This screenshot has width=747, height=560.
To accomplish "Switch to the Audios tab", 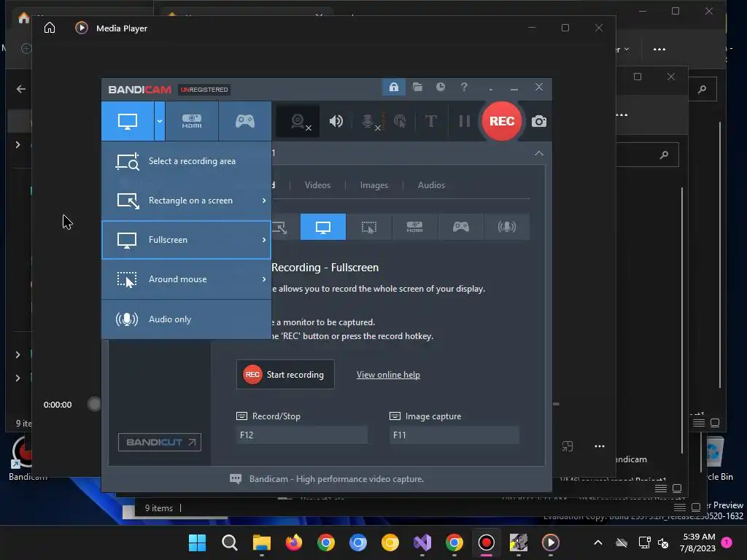I will click(431, 185).
